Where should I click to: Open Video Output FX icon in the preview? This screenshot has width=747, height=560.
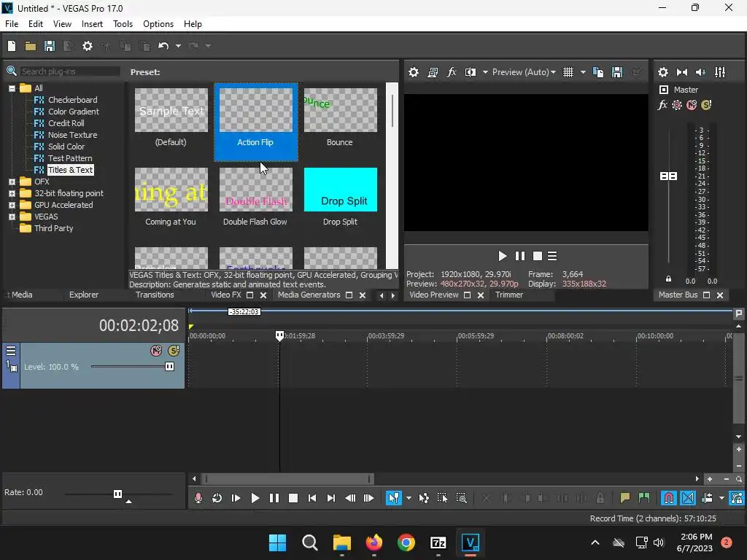point(452,72)
